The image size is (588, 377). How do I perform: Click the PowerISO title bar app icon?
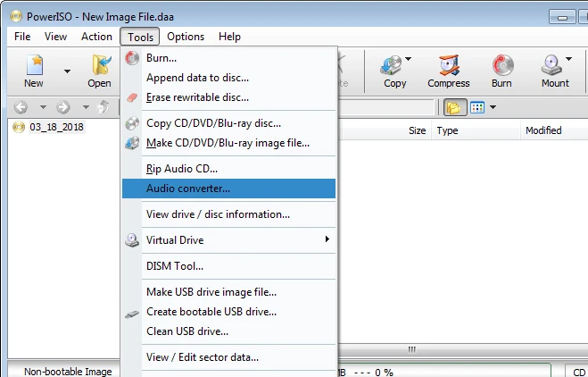(x=16, y=16)
